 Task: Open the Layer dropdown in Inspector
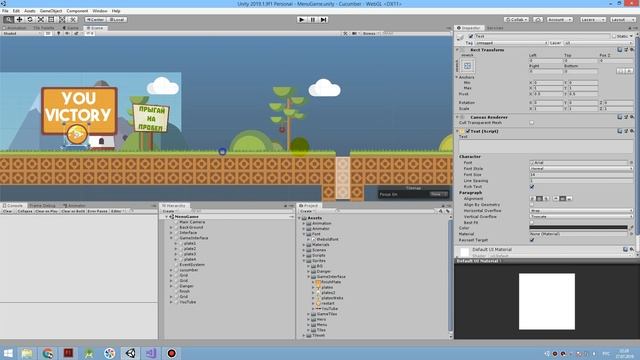[598, 43]
